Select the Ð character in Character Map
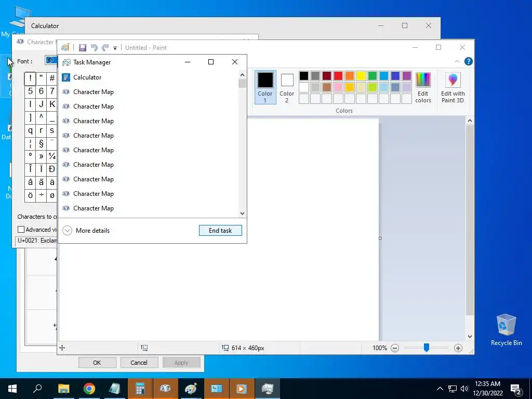This screenshot has height=399, width=532. pos(52,169)
